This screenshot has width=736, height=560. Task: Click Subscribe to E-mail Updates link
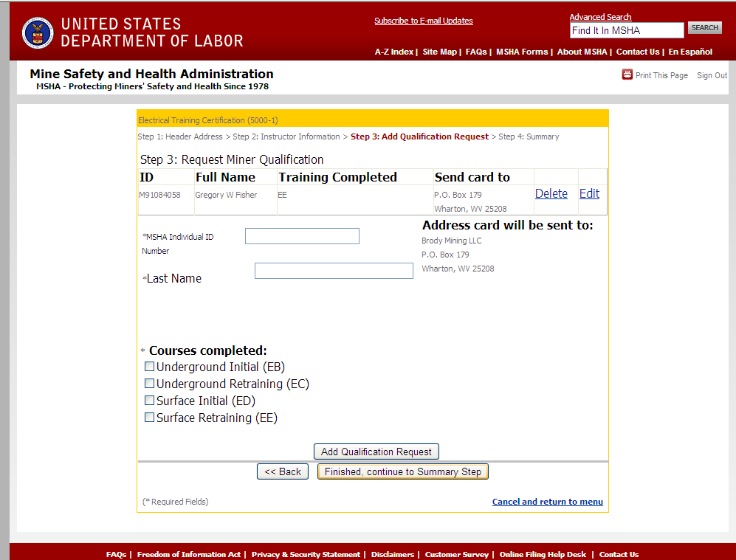[424, 21]
